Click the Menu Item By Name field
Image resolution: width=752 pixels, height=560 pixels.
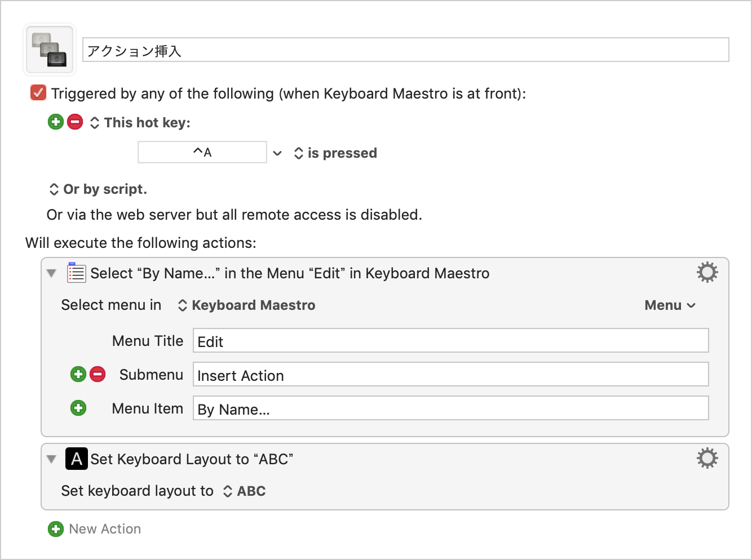450,408
